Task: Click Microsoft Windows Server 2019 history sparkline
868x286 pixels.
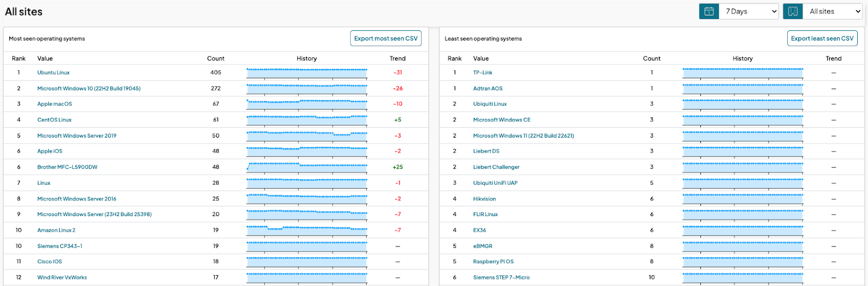Action: (307, 136)
